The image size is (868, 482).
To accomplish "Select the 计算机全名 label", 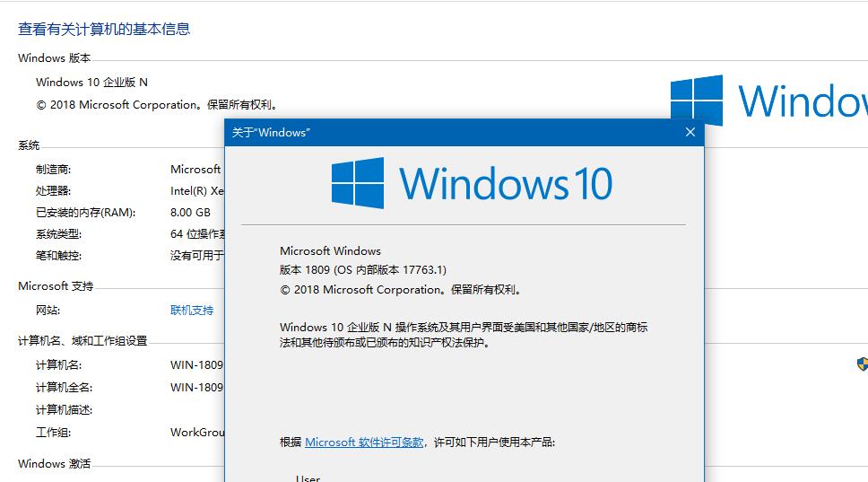I will 65,387.
